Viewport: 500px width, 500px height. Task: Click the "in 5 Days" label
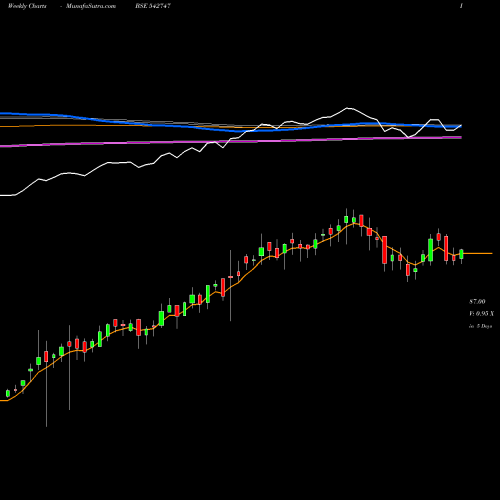click(480, 326)
